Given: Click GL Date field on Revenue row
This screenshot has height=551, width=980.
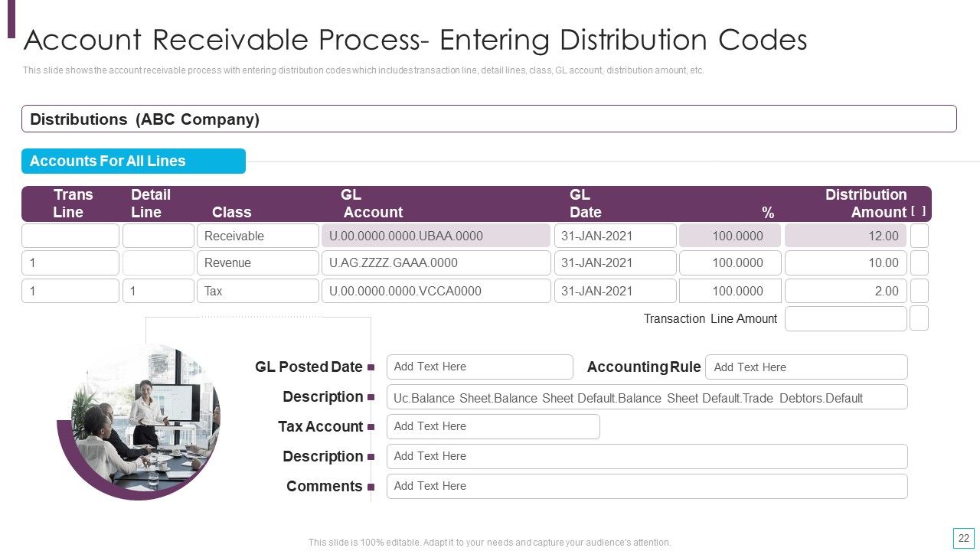Looking at the screenshot, I should (616, 262).
